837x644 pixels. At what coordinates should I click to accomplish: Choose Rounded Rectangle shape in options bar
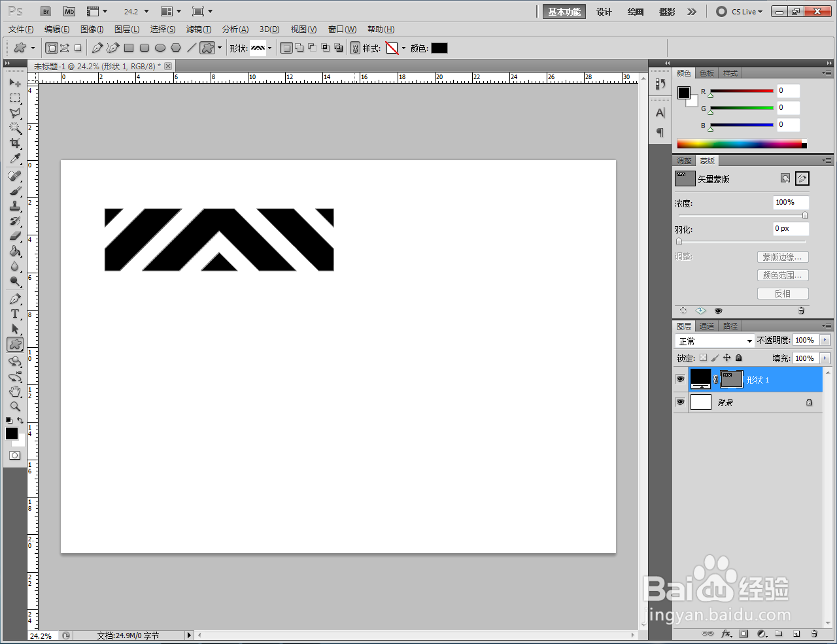(x=145, y=48)
